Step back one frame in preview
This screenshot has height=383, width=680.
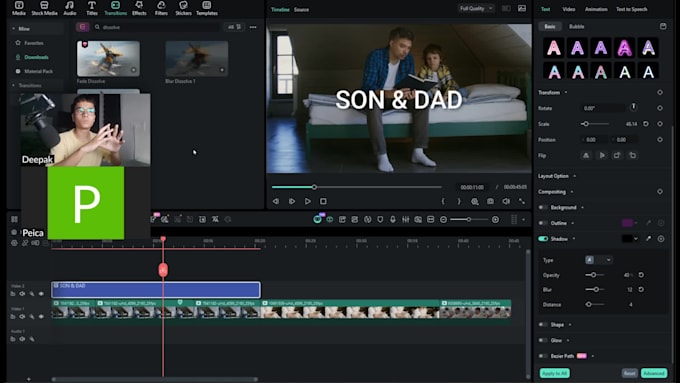[276, 201]
